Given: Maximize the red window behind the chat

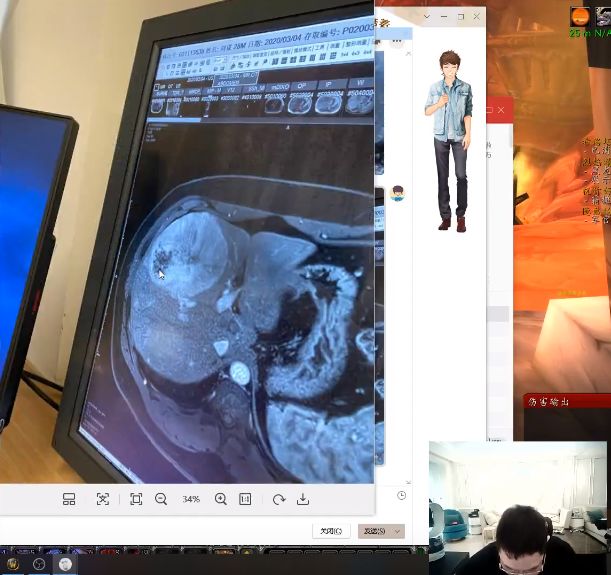Looking at the screenshot, I should click(489, 110).
